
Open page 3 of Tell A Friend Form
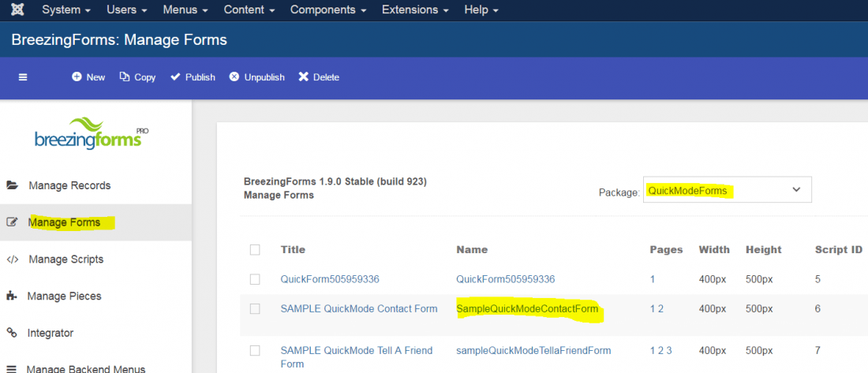668,350
